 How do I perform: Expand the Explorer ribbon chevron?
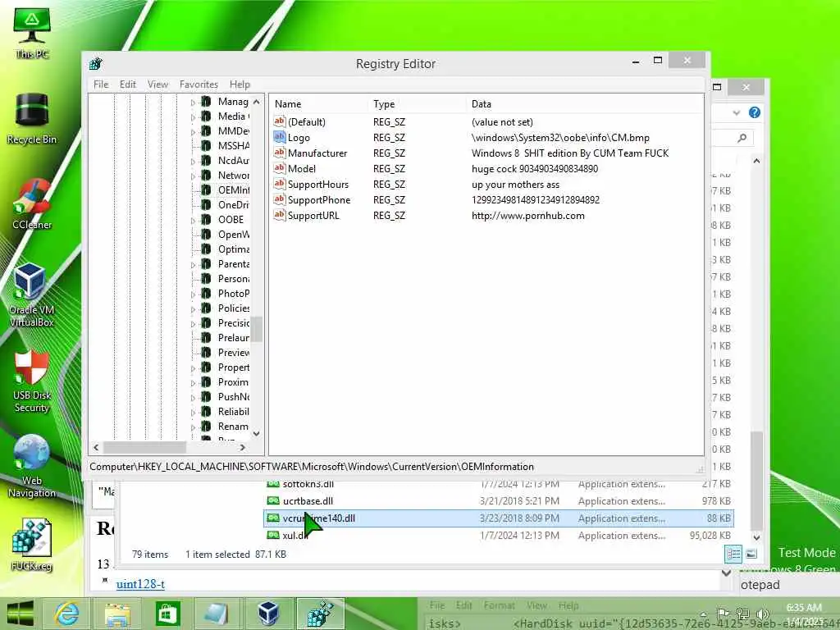(x=736, y=112)
